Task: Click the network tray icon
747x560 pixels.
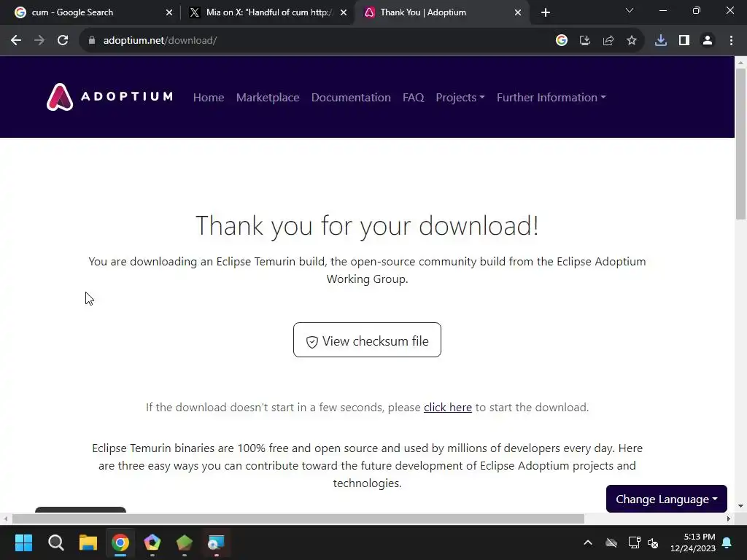Action: [x=634, y=542]
